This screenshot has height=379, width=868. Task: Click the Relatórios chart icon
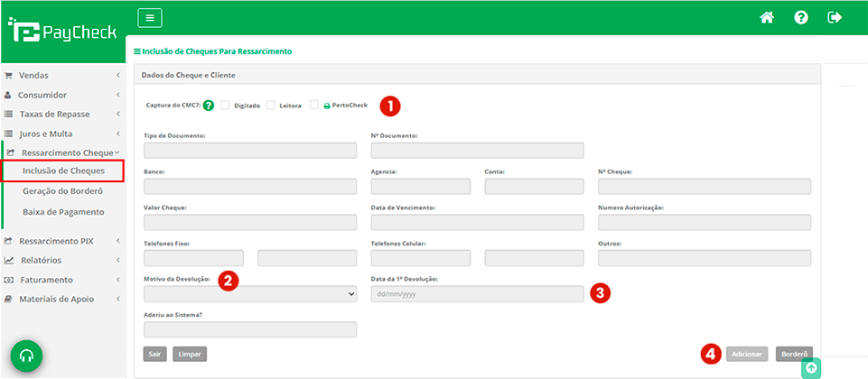tap(9, 260)
